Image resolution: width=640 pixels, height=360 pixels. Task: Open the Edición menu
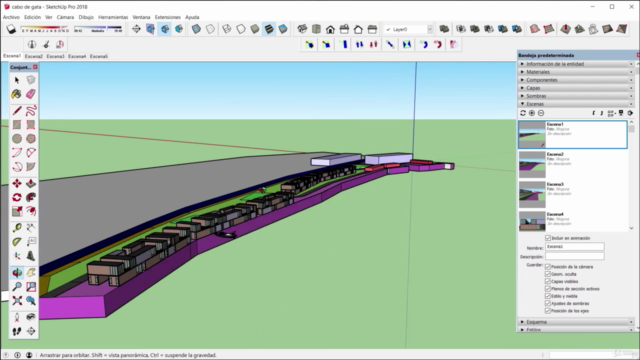point(32,17)
